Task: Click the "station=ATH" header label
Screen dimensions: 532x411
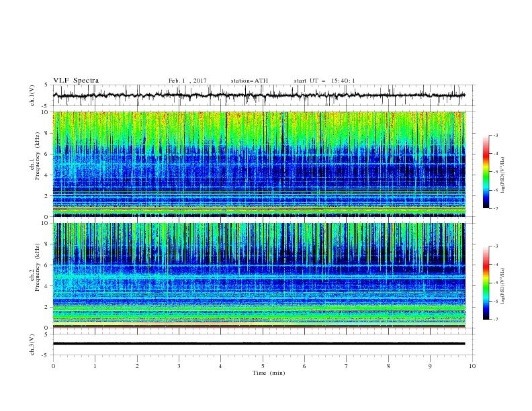Action: tap(249, 81)
